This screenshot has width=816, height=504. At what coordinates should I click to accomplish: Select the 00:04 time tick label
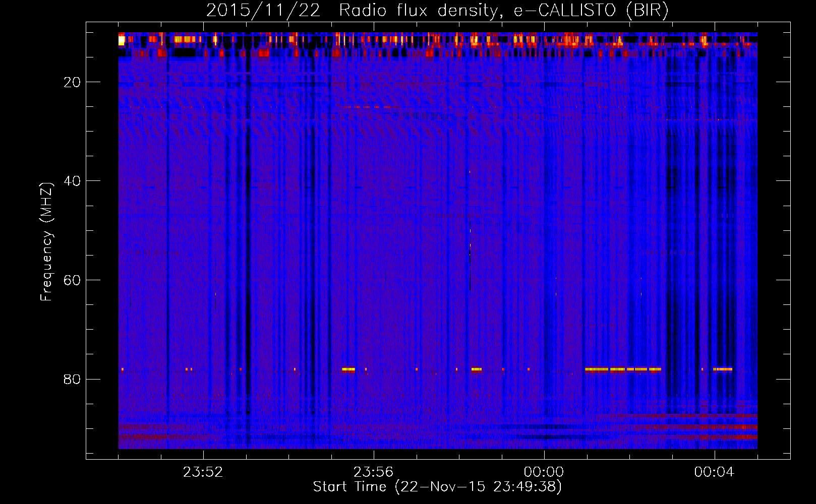714,472
